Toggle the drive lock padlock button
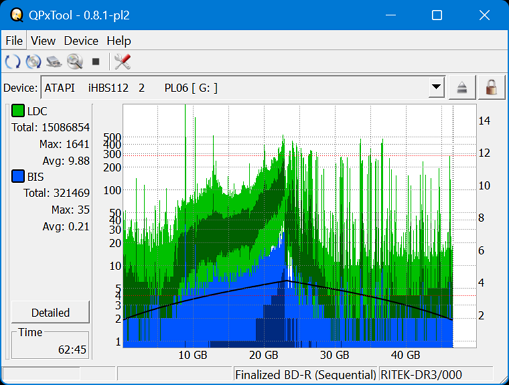The width and height of the screenshot is (509, 385). coord(491,88)
